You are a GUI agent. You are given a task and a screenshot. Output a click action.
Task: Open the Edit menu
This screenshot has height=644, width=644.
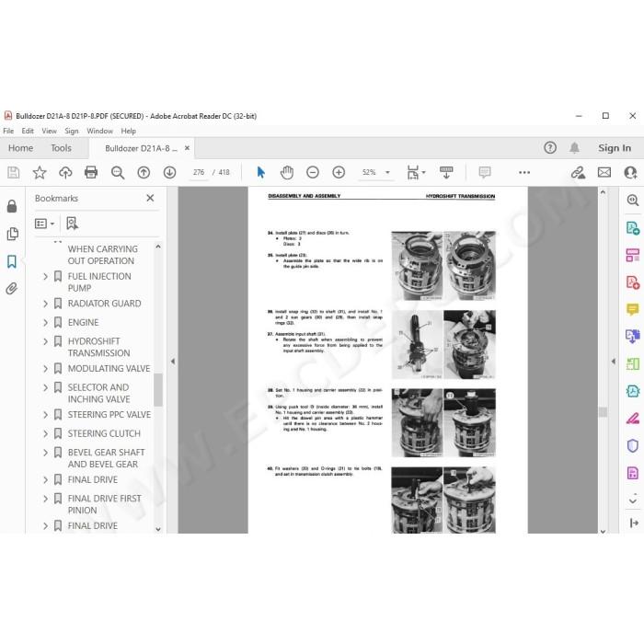pyautogui.click(x=28, y=131)
